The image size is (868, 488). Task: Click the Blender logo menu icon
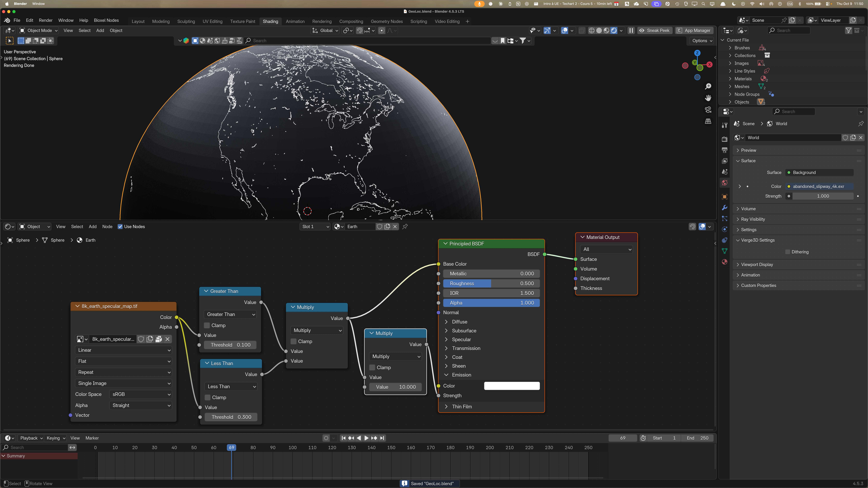click(x=7, y=20)
